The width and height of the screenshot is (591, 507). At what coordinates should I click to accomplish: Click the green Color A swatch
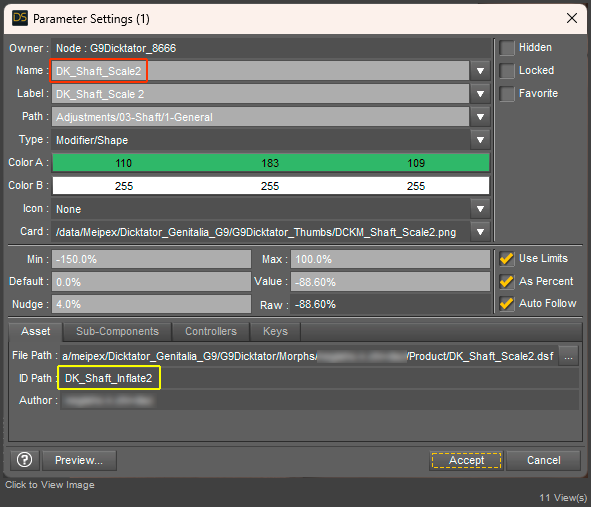[271, 163]
